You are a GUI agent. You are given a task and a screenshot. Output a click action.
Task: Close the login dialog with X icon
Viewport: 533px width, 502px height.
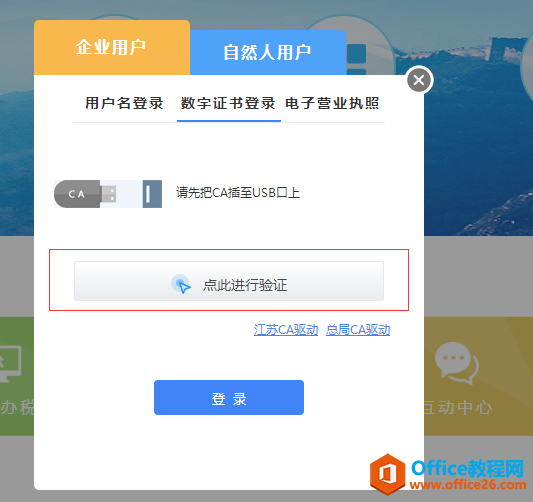coord(419,80)
